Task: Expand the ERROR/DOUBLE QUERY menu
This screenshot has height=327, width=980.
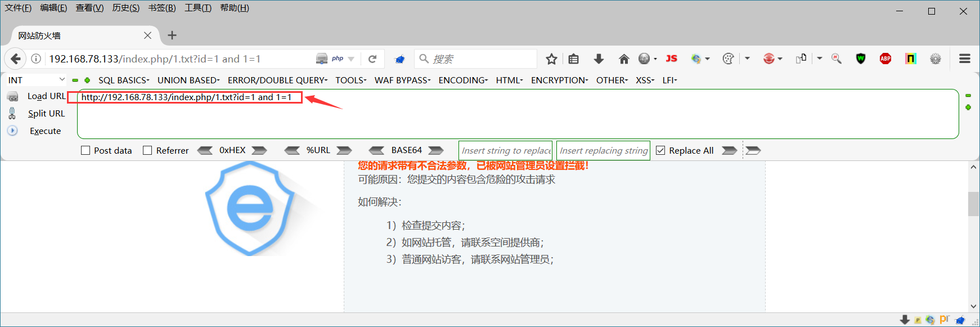Action: [277, 80]
